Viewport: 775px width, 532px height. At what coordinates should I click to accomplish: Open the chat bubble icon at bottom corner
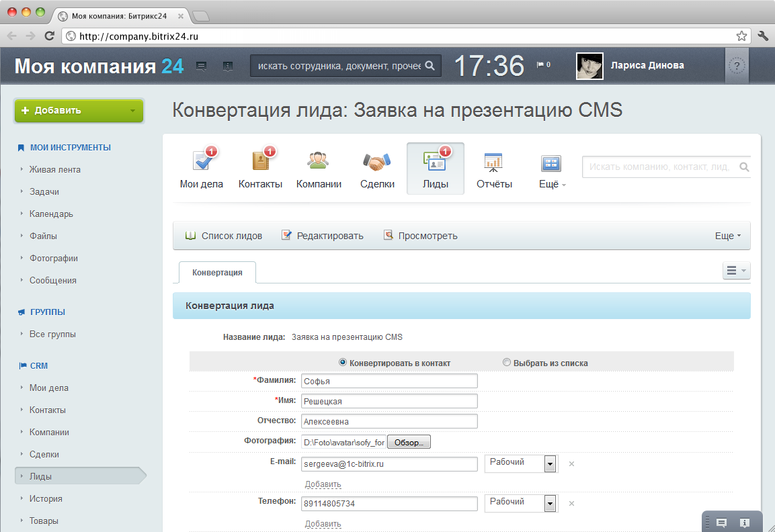click(x=722, y=523)
